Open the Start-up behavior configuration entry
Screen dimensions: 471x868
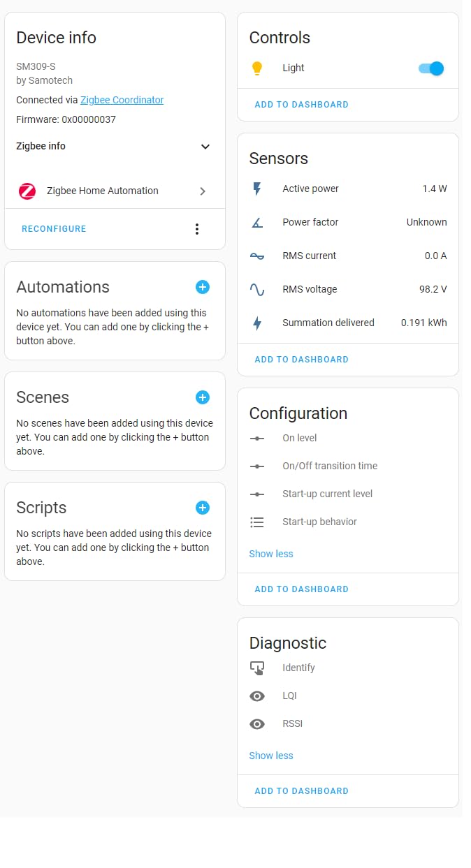click(x=319, y=522)
